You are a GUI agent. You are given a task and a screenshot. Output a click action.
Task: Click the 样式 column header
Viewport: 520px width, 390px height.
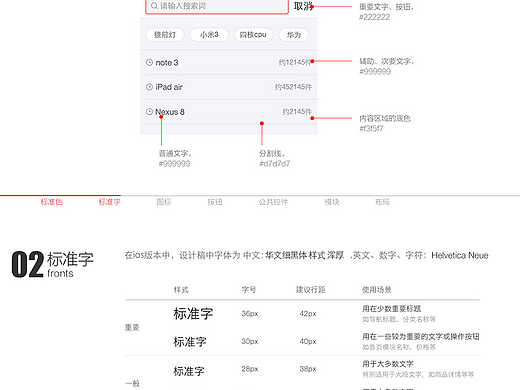(181, 290)
